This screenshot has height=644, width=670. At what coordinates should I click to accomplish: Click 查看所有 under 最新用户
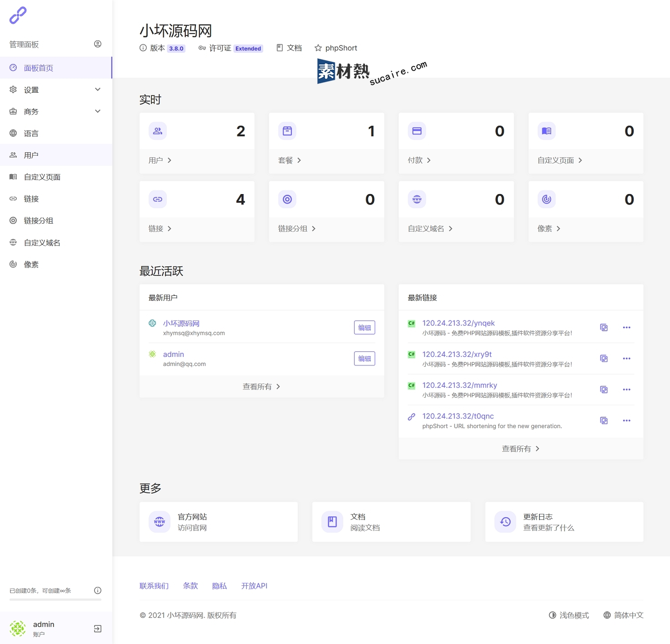point(261,387)
